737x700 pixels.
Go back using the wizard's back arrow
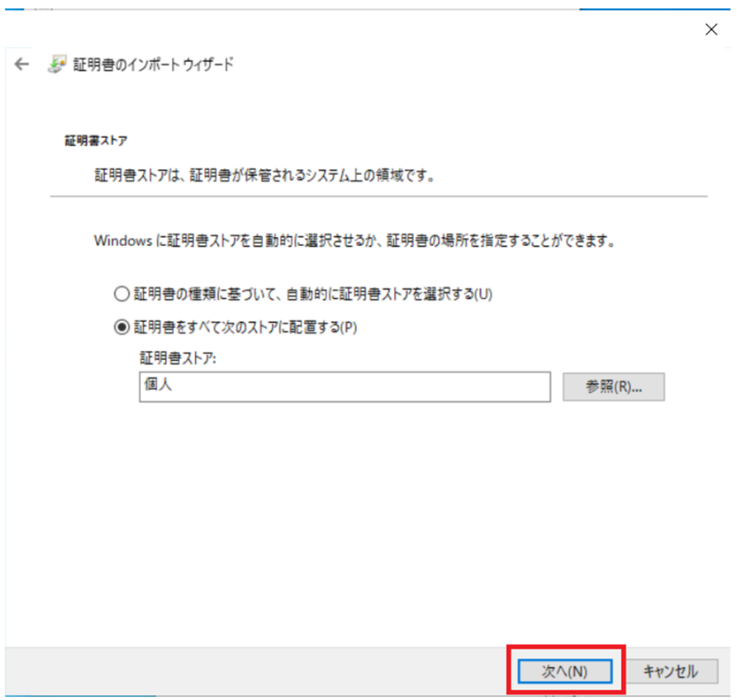[22, 64]
